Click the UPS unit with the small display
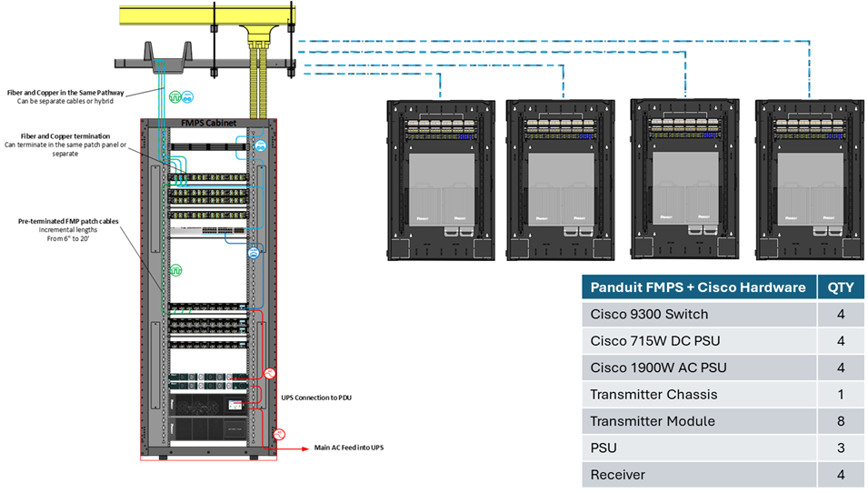Screen dimensions: 868x493 [208, 405]
